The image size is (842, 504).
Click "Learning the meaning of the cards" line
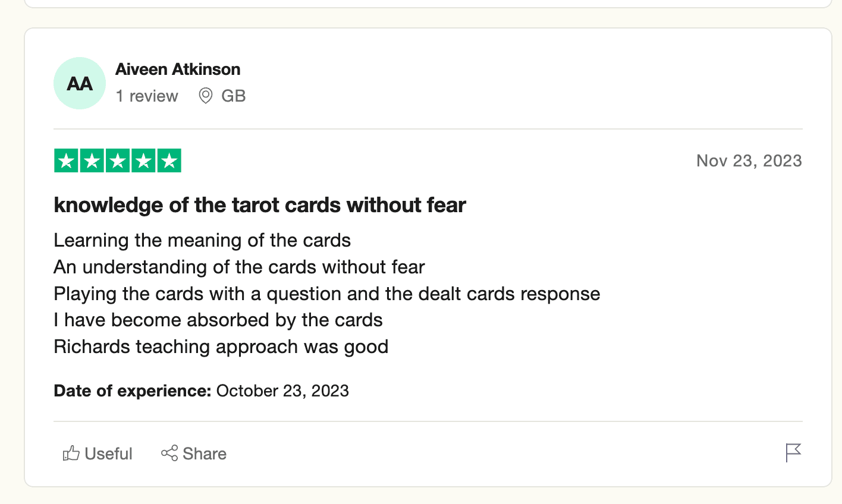pos(202,240)
